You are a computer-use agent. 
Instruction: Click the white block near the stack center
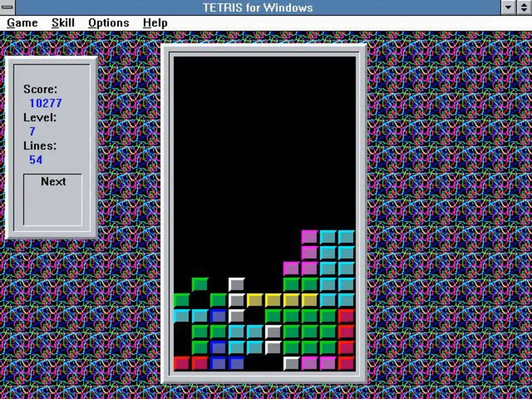pyautogui.click(x=273, y=332)
